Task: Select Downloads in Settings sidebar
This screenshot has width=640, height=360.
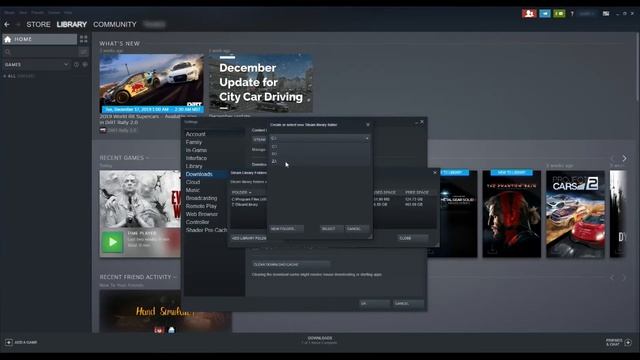Action: tap(199, 174)
